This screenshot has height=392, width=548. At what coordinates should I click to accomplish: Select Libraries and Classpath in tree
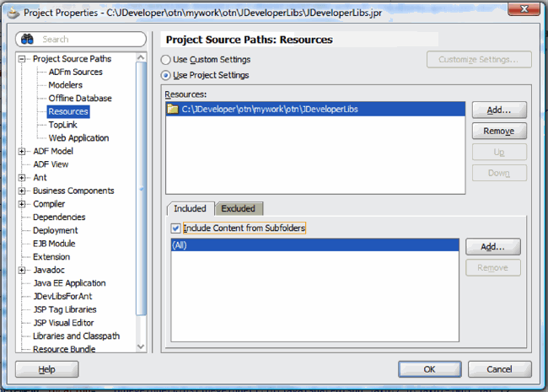click(x=76, y=336)
